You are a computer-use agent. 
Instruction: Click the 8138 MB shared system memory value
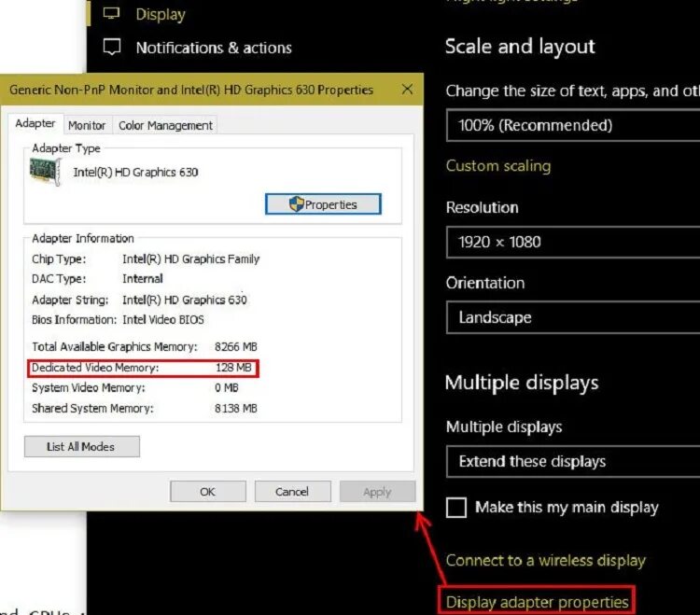pyautogui.click(x=236, y=409)
